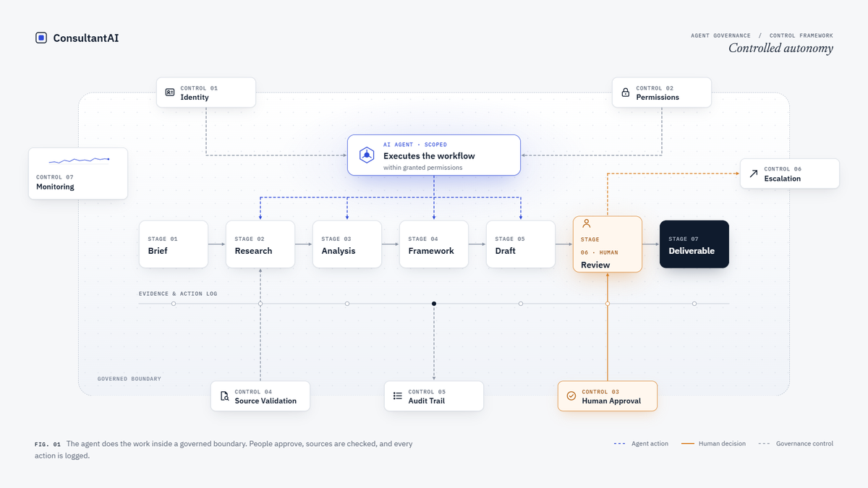The width and height of the screenshot is (868, 488).
Task: Open the Control 07 Monitoring card
Action: (78, 174)
